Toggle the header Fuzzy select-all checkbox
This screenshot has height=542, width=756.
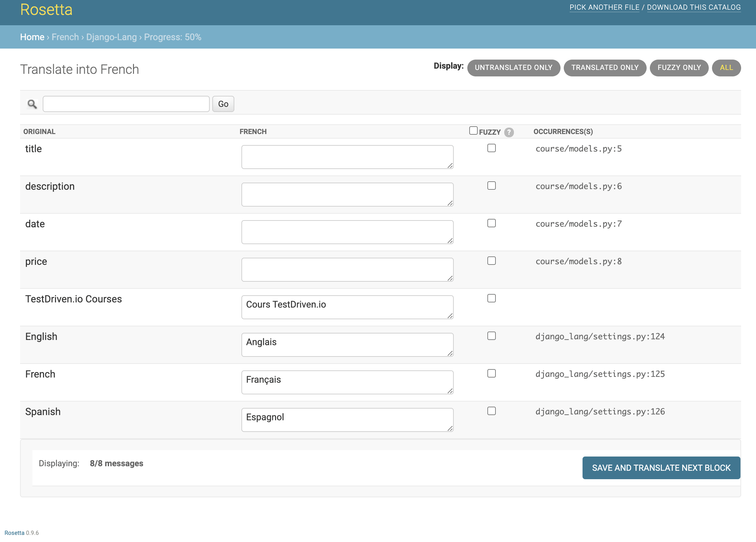point(473,130)
